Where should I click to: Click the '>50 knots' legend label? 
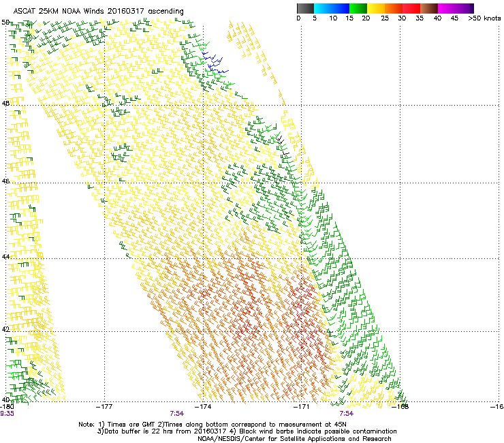[x=484, y=18]
